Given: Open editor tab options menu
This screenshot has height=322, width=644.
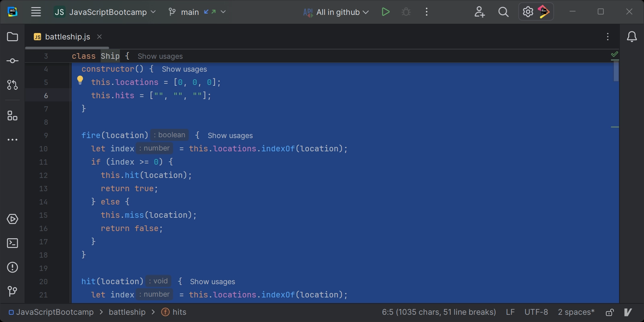Looking at the screenshot, I should point(608,37).
